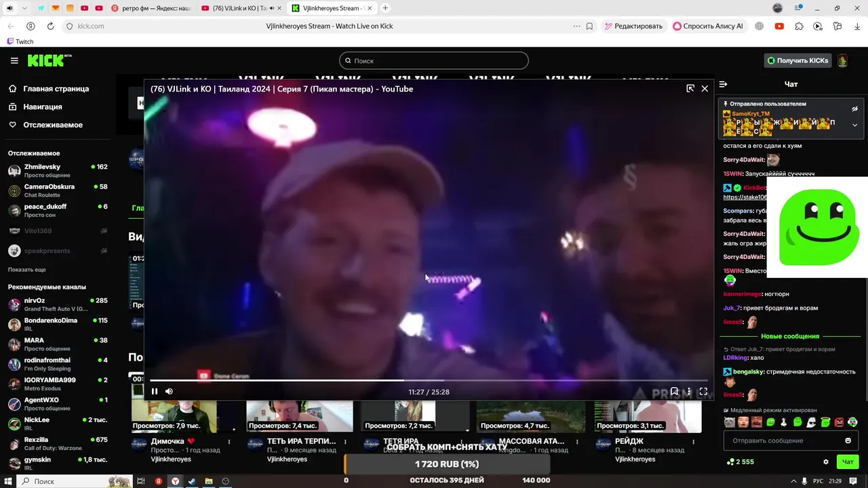Seek along the video progress bar

click(429, 380)
